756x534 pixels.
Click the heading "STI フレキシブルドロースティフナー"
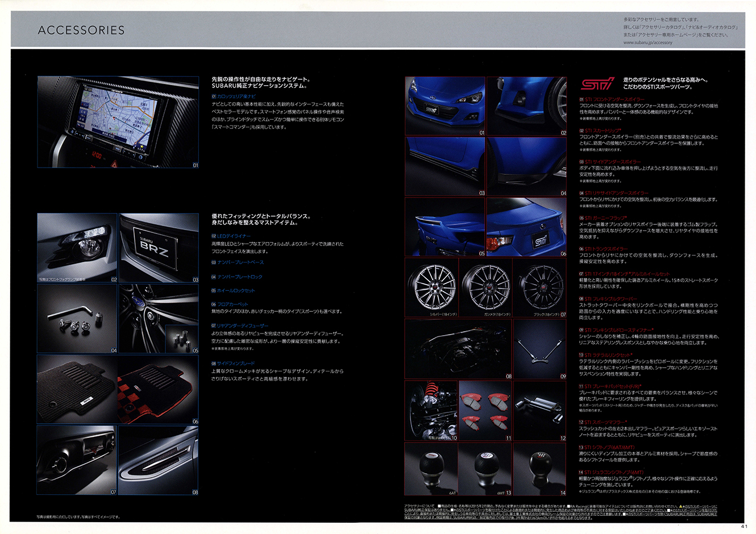pos(618,330)
